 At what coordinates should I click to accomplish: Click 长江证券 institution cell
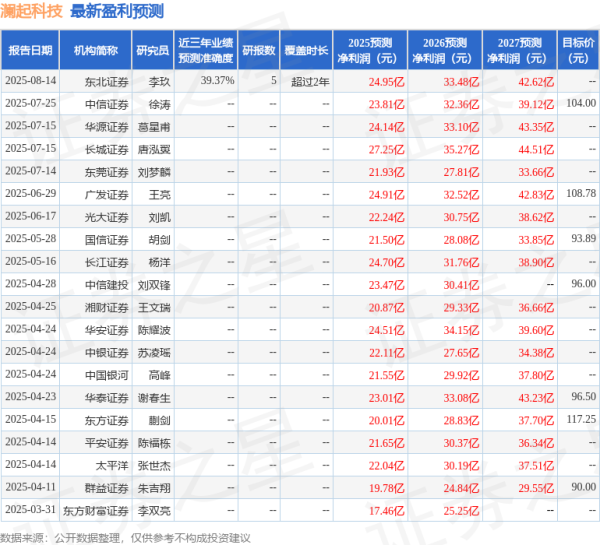pos(106,262)
